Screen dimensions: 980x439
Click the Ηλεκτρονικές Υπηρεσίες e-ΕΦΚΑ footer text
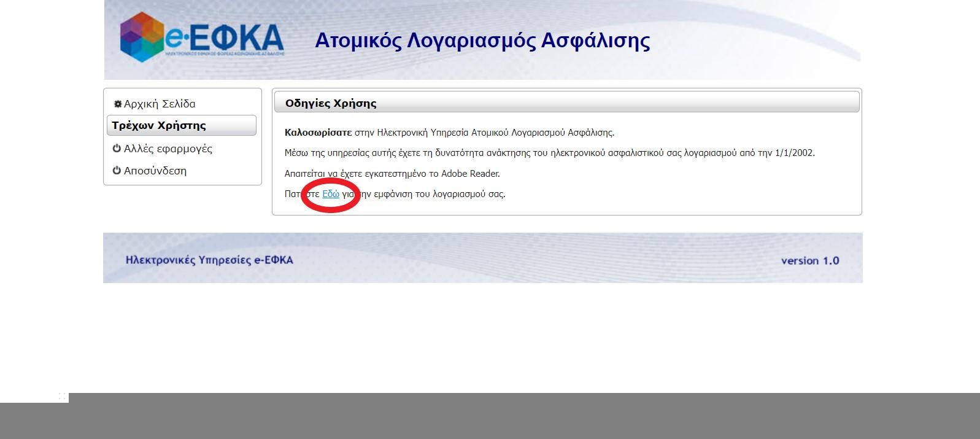209,260
